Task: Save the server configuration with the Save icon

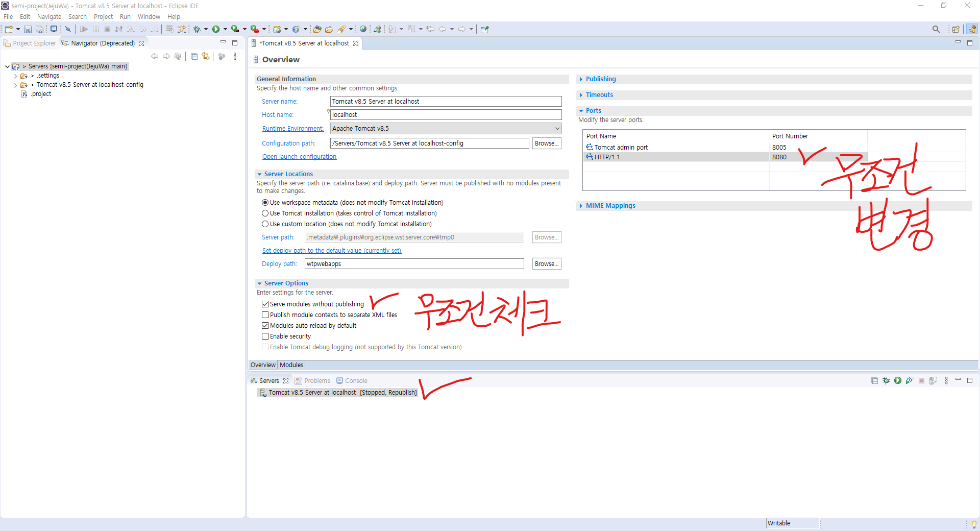Action: pos(28,29)
